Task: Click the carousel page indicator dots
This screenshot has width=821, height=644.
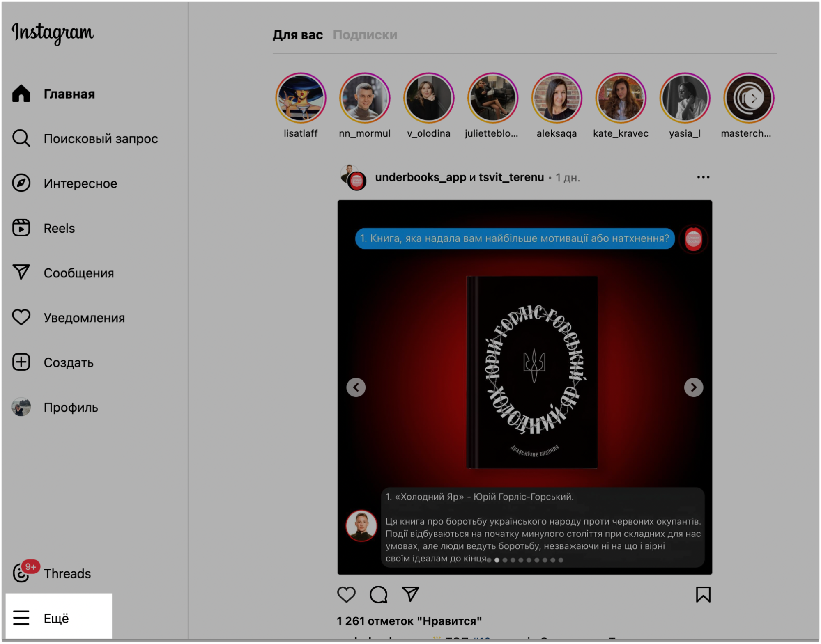Action: click(525, 560)
